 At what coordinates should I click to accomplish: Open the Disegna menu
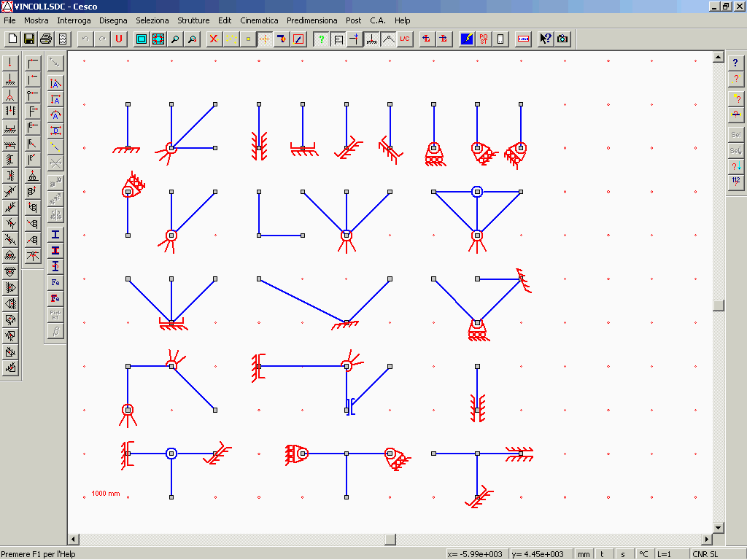click(113, 20)
